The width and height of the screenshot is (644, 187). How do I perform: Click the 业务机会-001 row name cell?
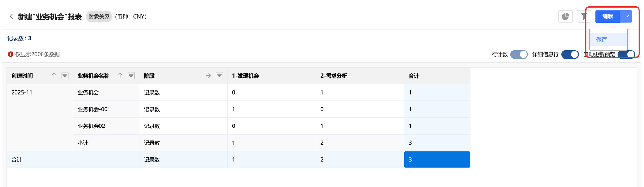point(94,109)
